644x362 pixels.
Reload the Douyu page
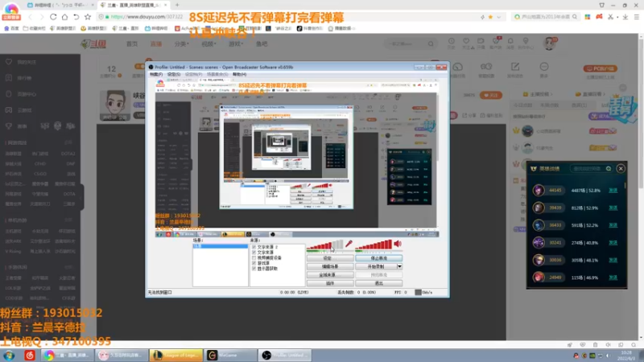[x=53, y=17]
